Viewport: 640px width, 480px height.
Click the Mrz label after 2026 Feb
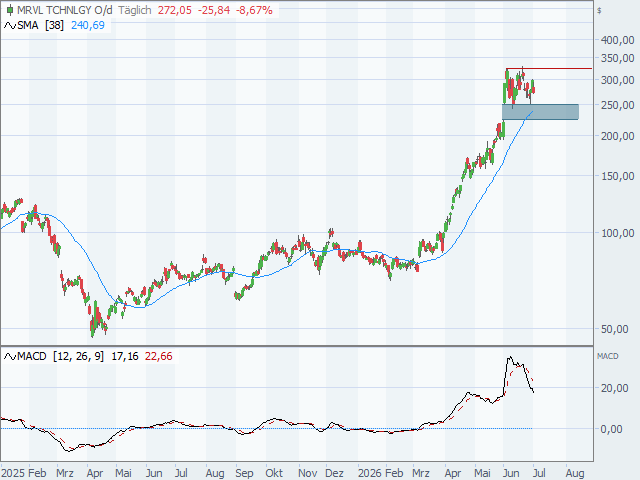pos(421,473)
